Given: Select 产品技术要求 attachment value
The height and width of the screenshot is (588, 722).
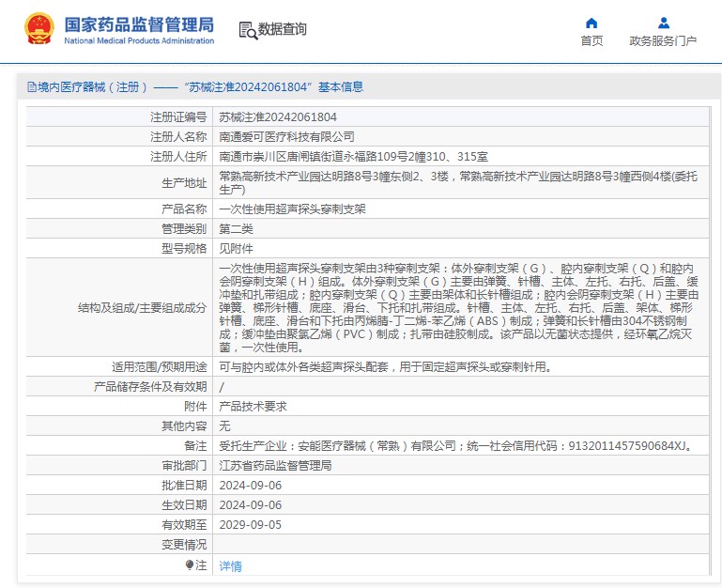Looking at the screenshot, I should [253, 407].
